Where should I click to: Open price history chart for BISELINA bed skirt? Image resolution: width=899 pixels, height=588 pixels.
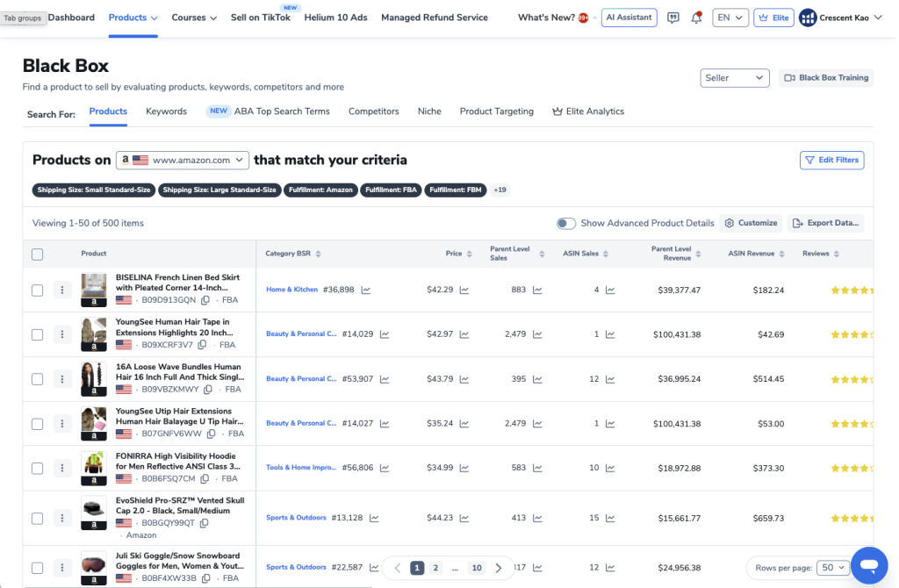(x=464, y=290)
